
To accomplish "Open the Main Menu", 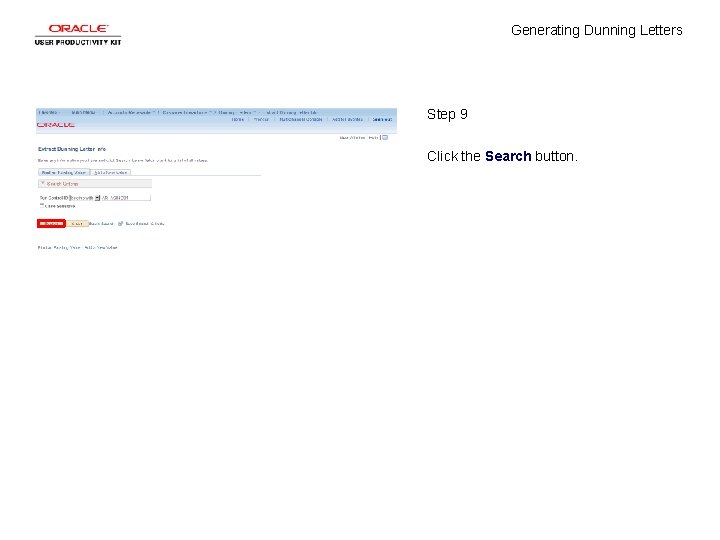I will click(x=84, y=112).
